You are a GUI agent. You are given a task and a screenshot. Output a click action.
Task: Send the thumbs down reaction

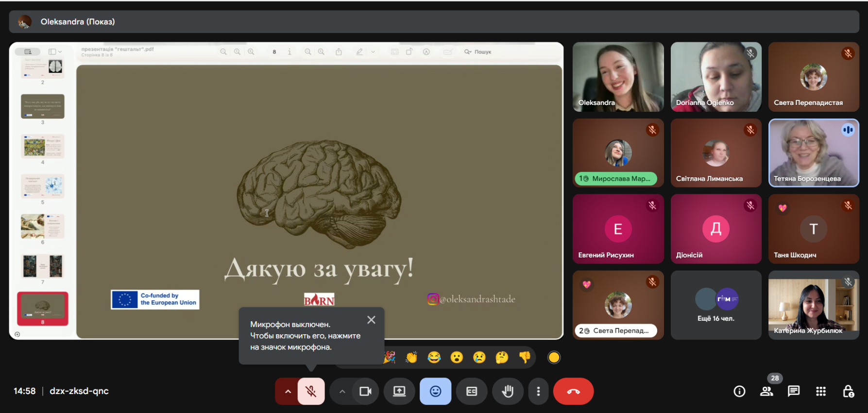(525, 358)
